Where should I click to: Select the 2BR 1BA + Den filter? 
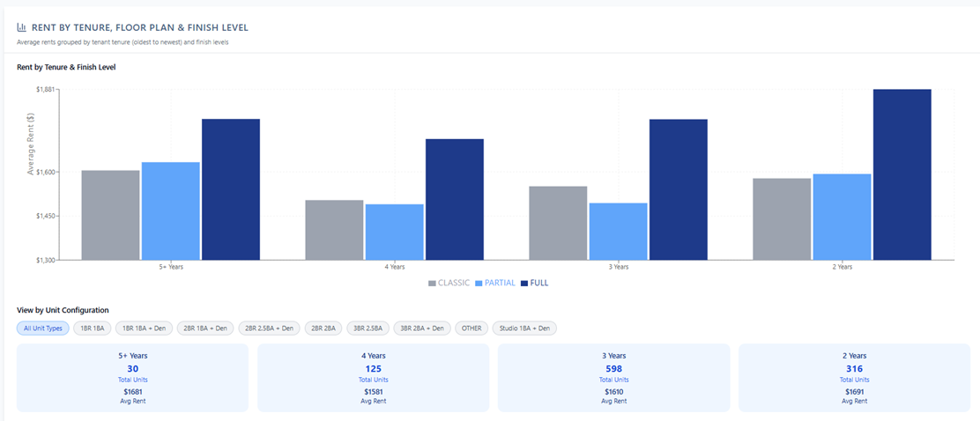coord(205,329)
